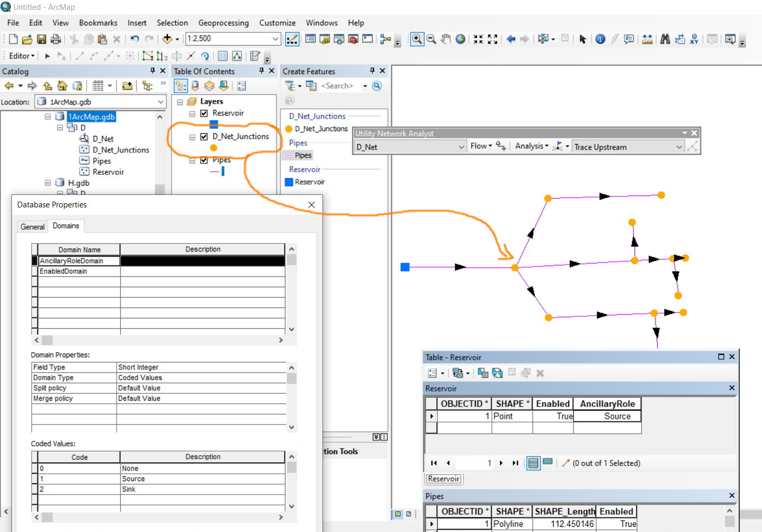Open the HTML Popup tool
762x532 pixels.
click(x=629, y=39)
